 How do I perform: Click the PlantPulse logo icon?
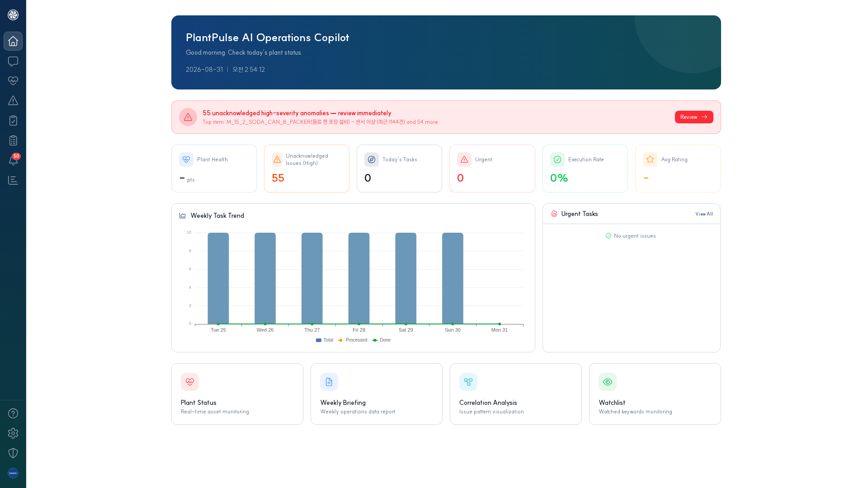coord(13,15)
